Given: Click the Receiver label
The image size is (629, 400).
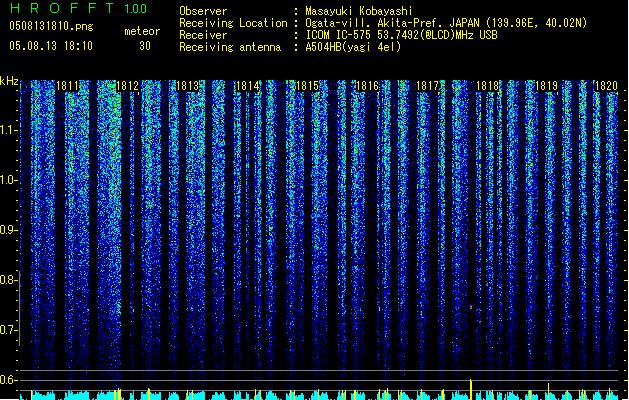Looking at the screenshot, I should tap(203, 35).
